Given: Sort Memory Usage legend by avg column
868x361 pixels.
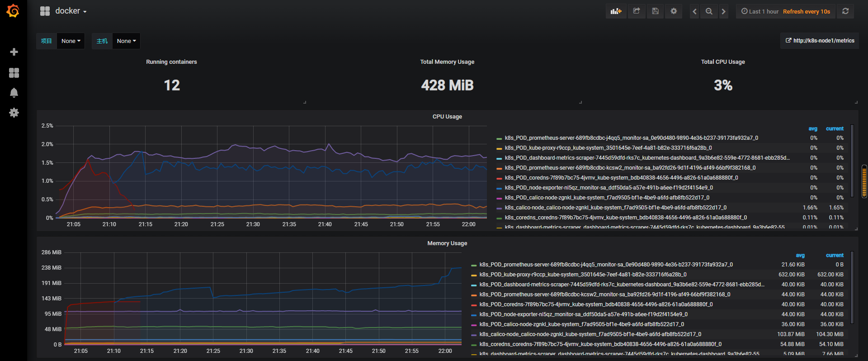Looking at the screenshot, I should pos(800,256).
